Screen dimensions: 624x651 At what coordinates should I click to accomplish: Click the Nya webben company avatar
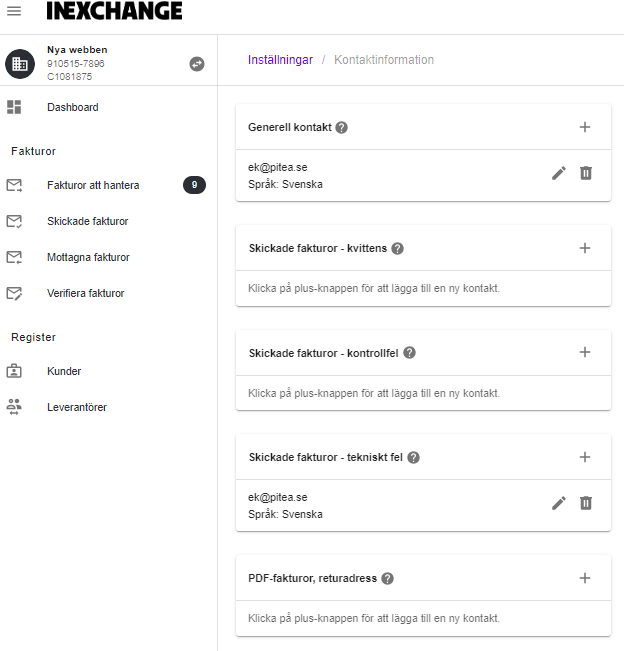click(x=20, y=64)
